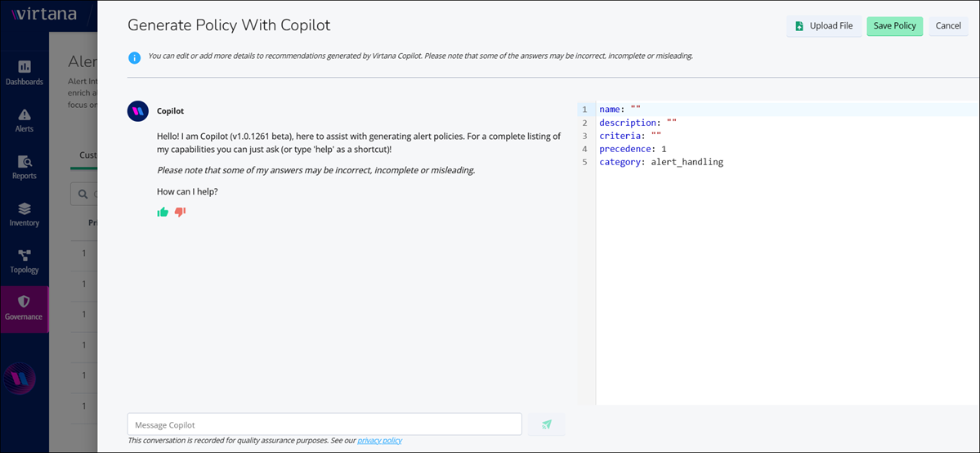Click the thumbs down feedback icon
This screenshot has height=453, width=980.
[x=181, y=212]
